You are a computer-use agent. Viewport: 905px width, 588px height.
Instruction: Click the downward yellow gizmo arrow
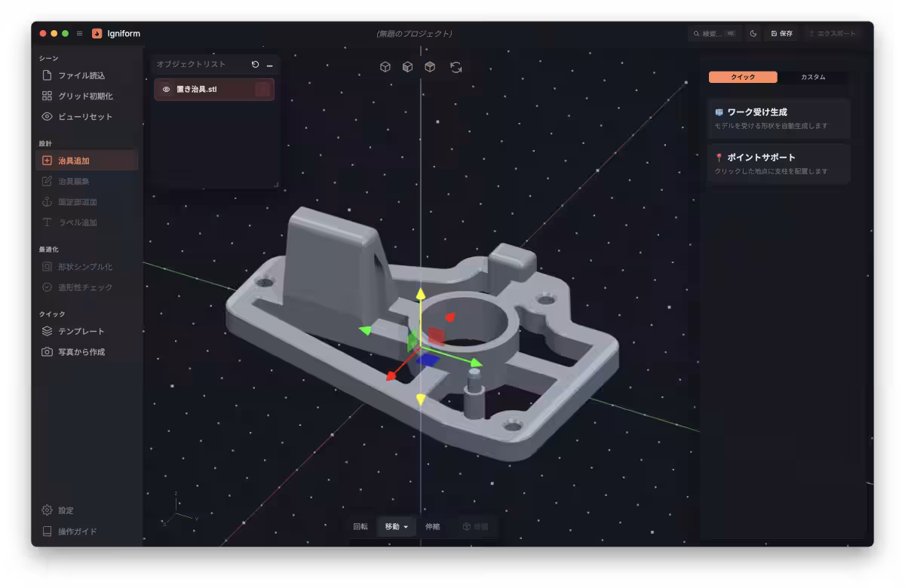coord(421,400)
